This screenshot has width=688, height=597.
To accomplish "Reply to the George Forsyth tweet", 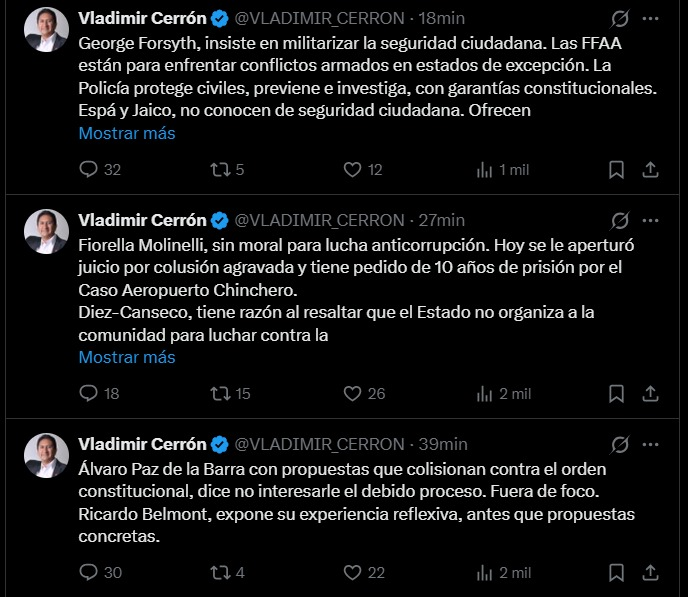I will coord(89,170).
